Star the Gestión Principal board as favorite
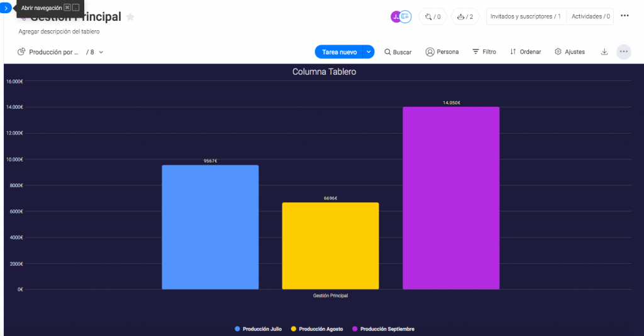 coord(130,17)
